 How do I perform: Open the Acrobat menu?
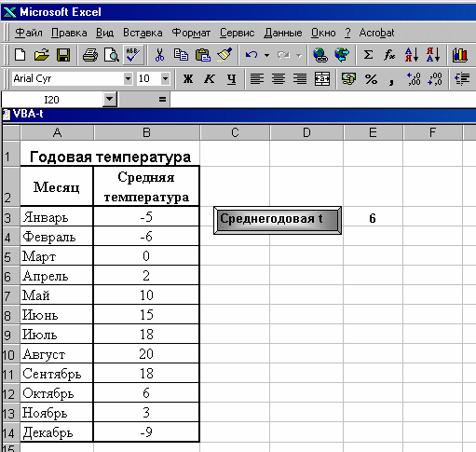[376, 33]
